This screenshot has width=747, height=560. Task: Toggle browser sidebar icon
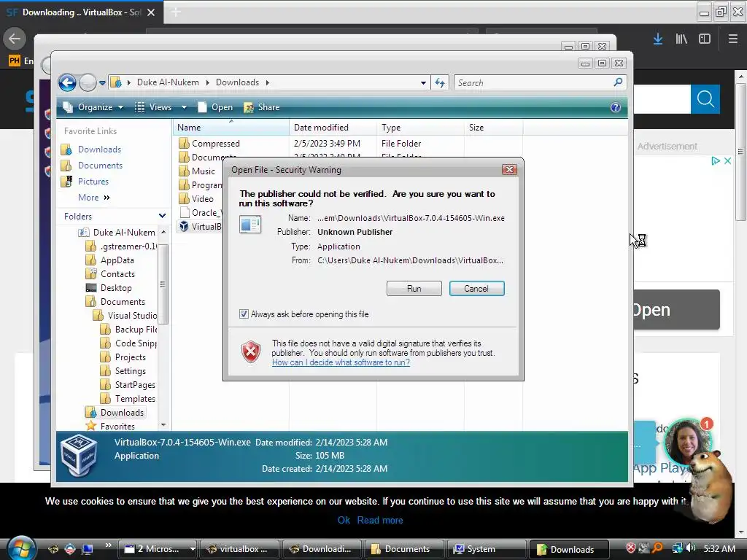point(705,39)
